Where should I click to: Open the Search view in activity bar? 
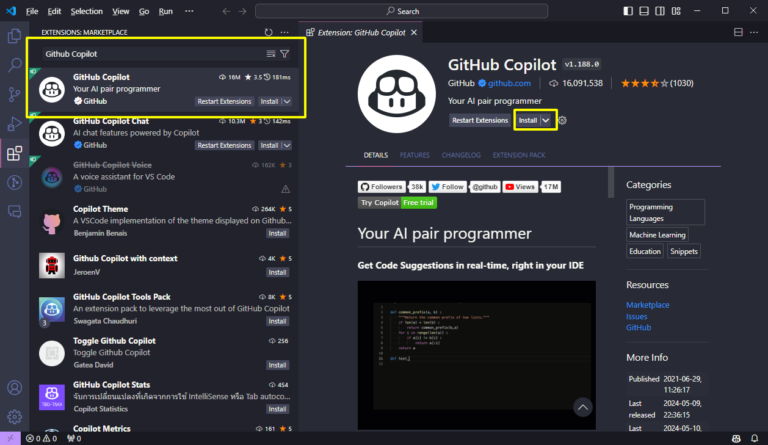(x=14, y=65)
